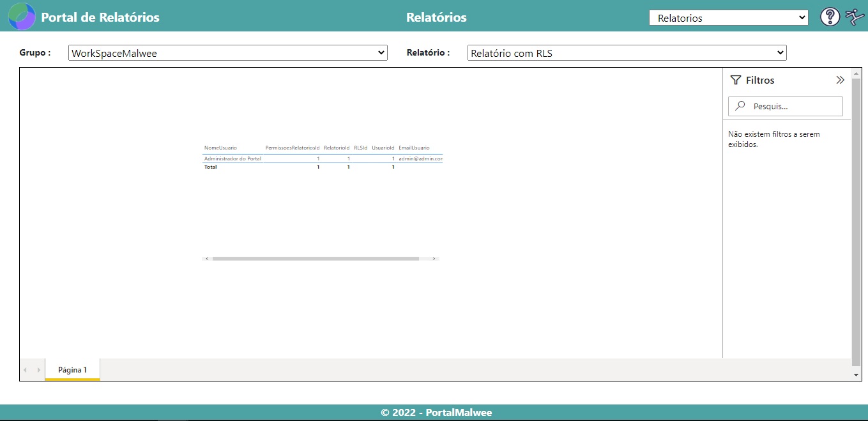Image resolution: width=868 pixels, height=423 pixels.
Task: Click the magnifier icon in filter search
Action: coord(740,106)
